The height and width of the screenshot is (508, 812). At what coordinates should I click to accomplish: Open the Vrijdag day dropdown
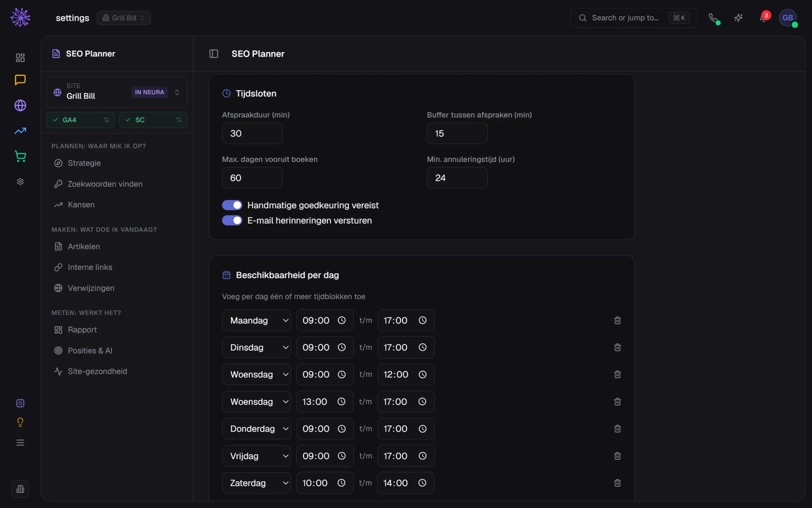point(257,456)
